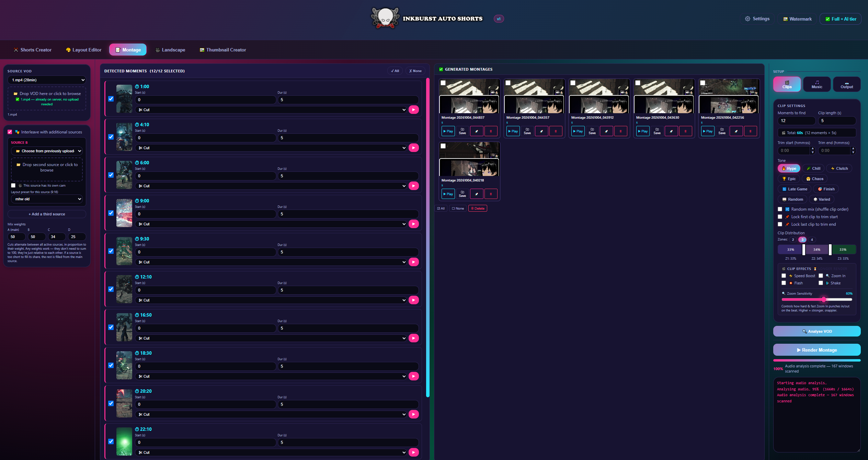The image size is (868, 460).
Task: Play preview for the 20:20 moment
Action: point(413,414)
